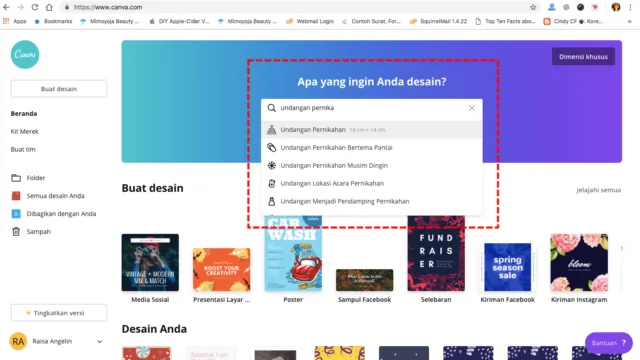Reload the page with refresh icon

35,7
